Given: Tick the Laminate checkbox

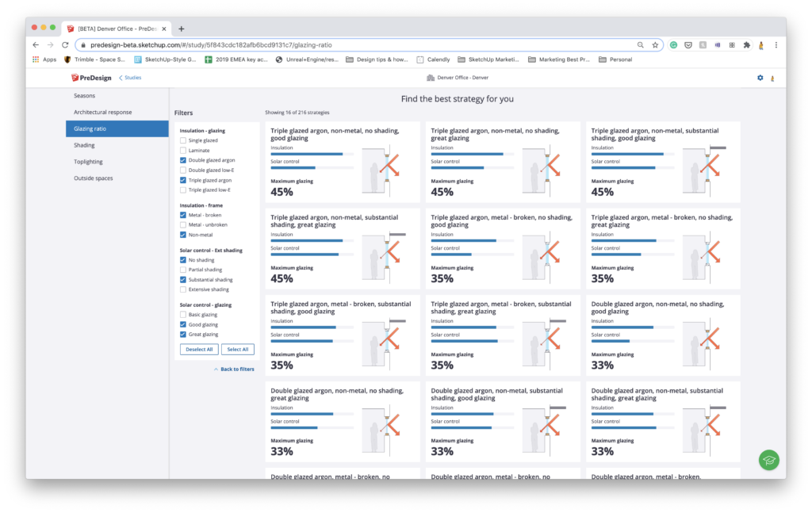Looking at the screenshot, I should click(x=183, y=150).
